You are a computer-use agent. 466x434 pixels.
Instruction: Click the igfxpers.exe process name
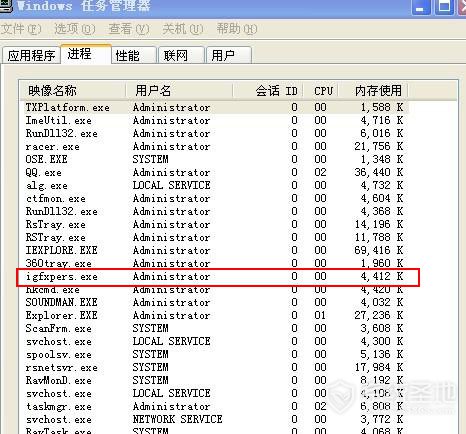(62, 277)
